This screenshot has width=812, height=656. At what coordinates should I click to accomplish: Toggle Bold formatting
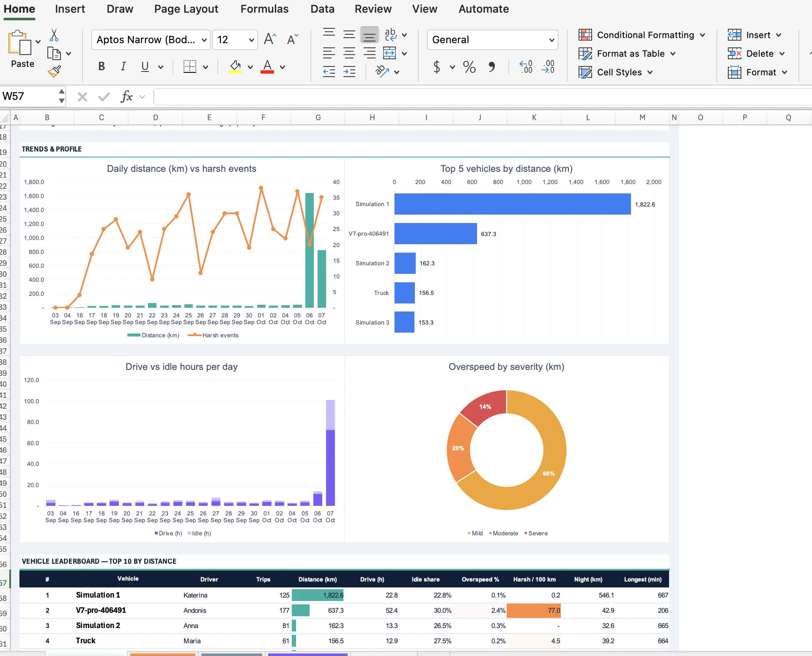(x=101, y=66)
